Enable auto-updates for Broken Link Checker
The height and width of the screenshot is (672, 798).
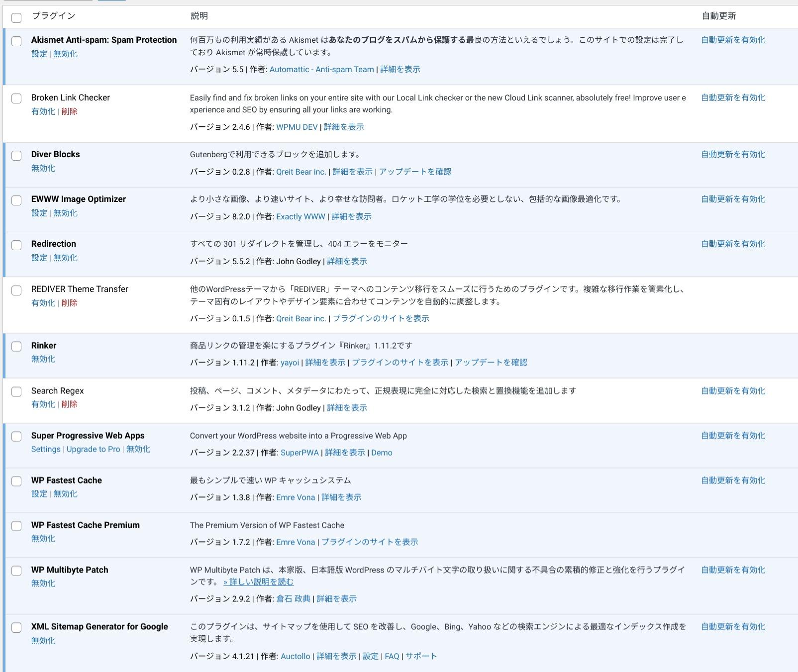(733, 98)
